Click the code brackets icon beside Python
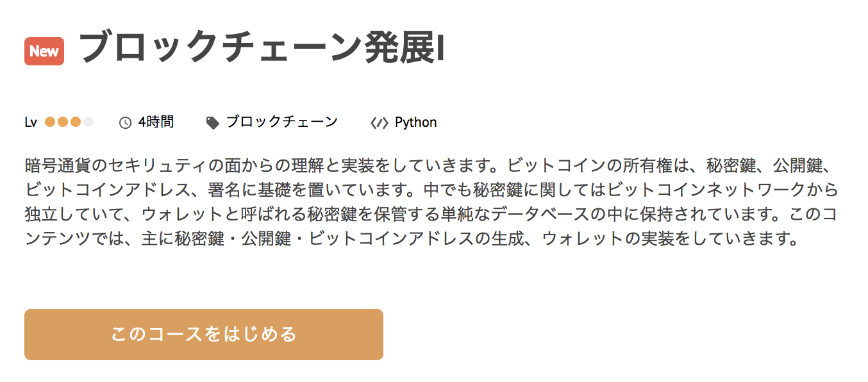868x382 pixels. pyautogui.click(x=379, y=122)
